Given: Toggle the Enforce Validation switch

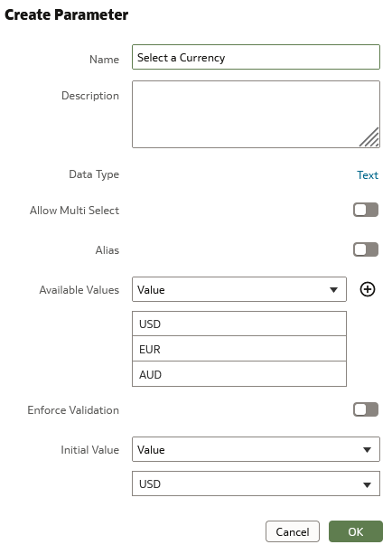Looking at the screenshot, I should (x=366, y=409).
